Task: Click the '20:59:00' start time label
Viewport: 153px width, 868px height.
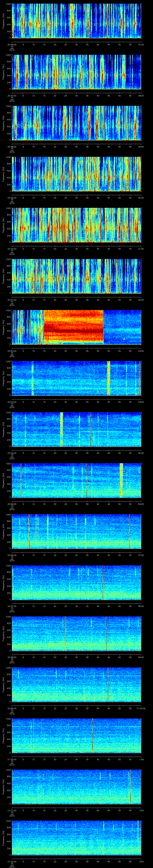Action: (12, 708)
